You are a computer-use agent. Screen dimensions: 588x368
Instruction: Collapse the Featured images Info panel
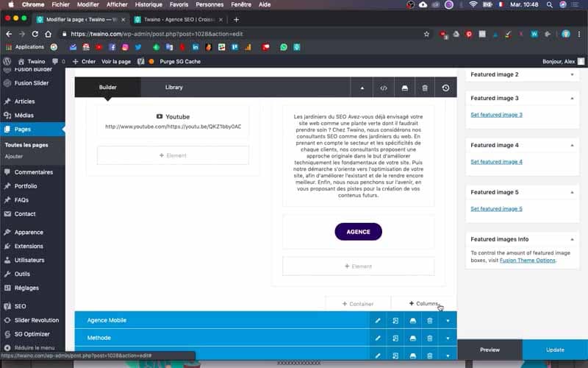coord(572,239)
